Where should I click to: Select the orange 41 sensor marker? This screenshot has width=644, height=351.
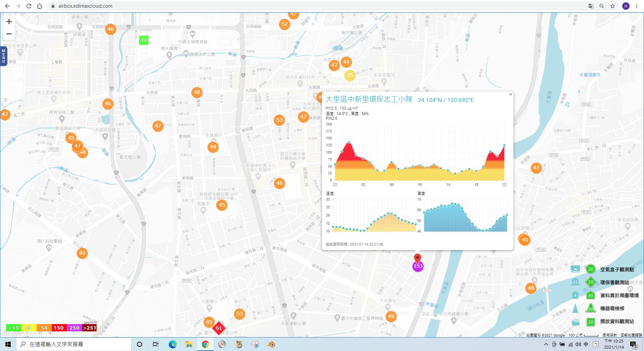(x=536, y=168)
